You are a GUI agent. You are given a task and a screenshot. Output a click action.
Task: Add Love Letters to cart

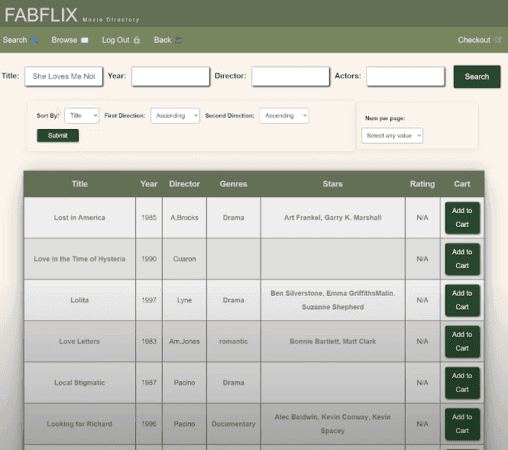[462, 342]
